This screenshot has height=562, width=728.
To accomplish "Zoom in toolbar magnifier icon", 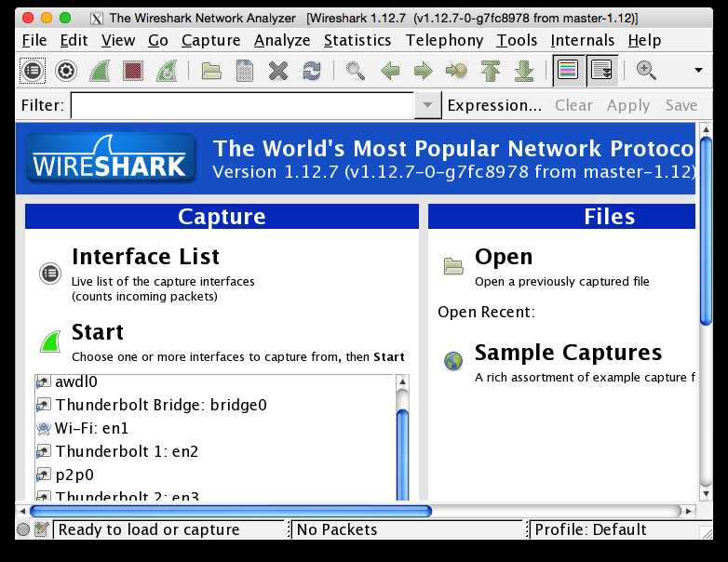I will coord(646,71).
